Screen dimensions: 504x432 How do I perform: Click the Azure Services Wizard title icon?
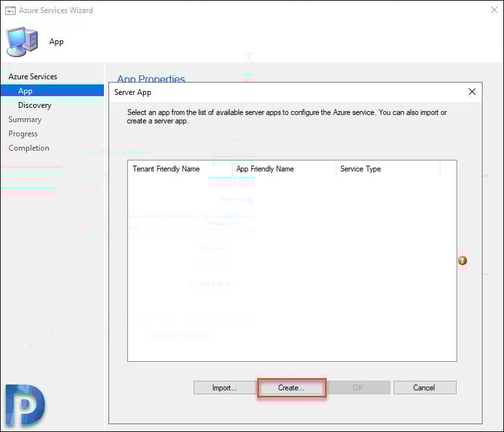(10, 10)
